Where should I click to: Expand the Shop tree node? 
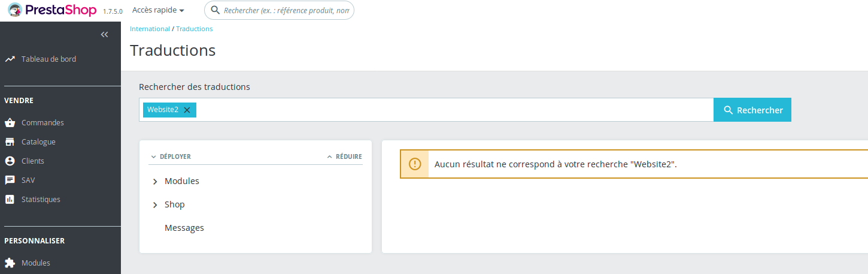point(155,205)
